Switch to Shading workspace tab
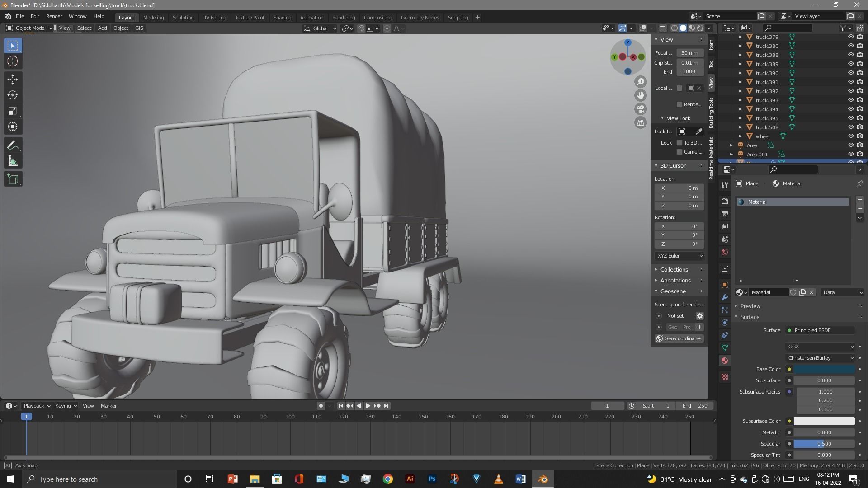868x488 pixels. coord(282,18)
